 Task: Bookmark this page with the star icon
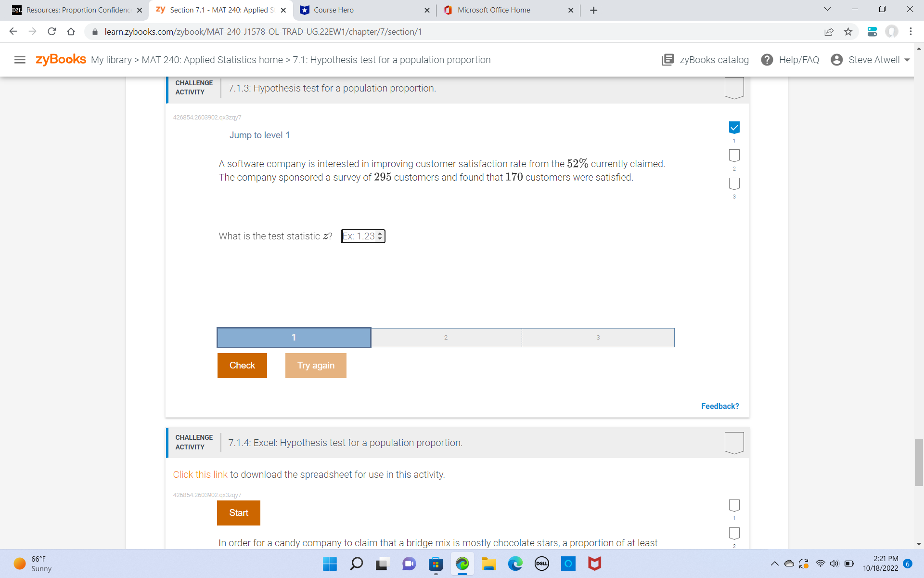click(x=848, y=32)
